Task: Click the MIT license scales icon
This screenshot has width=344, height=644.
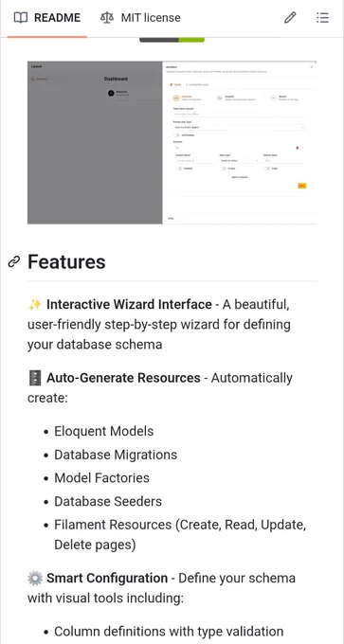Action: [107, 18]
